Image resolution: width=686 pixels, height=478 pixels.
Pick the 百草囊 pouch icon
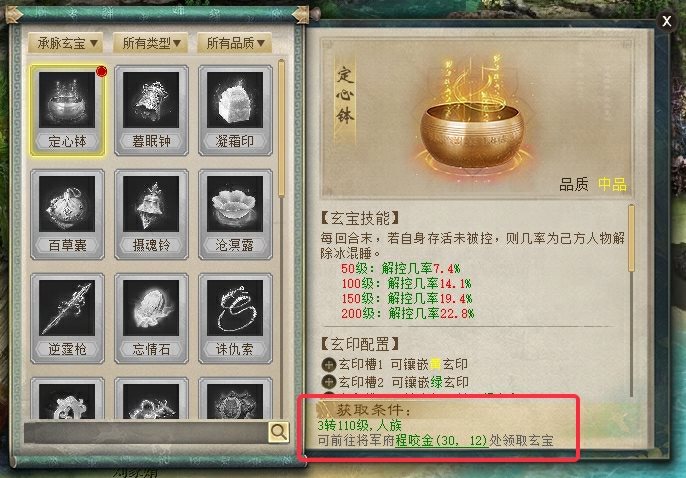click(x=67, y=214)
